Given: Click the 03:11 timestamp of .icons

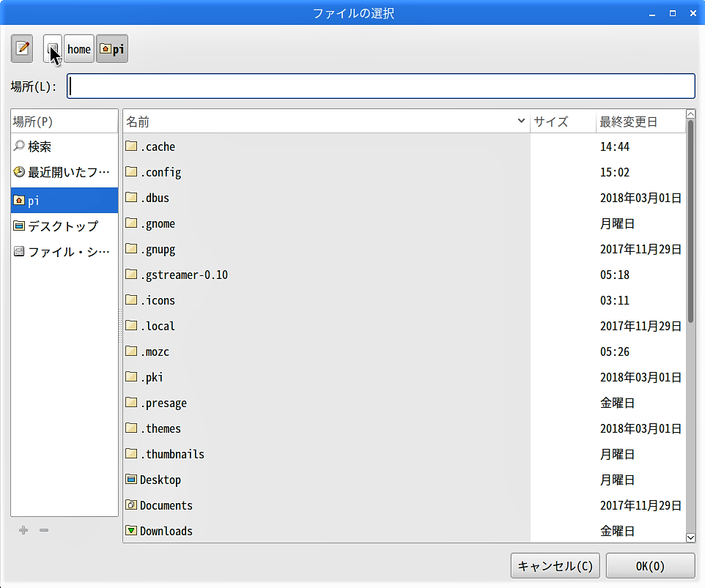Looking at the screenshot, I should pos(615,300).
